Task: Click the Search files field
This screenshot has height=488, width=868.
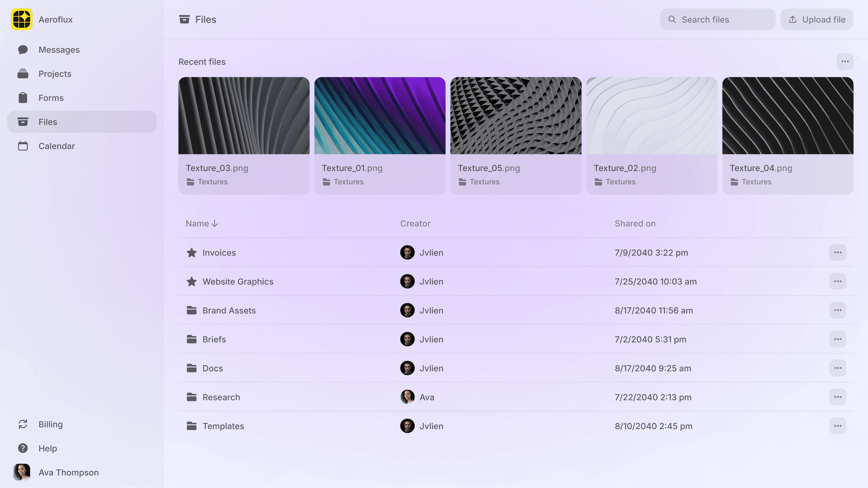Action: [x=718, y=20]
